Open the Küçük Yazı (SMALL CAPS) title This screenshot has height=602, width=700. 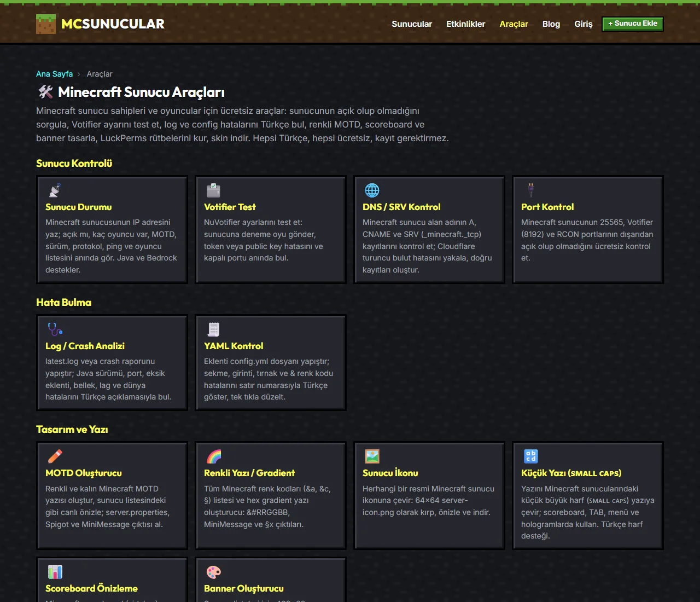click(571, 473)
